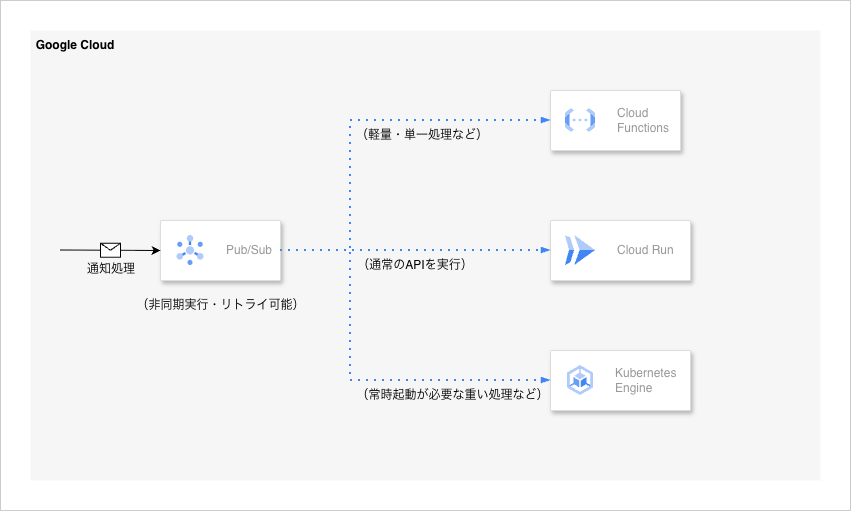Click the arrowhead pointing to Kubernetes Engine
The image size is (851, 511).
[x=545, y=380]
